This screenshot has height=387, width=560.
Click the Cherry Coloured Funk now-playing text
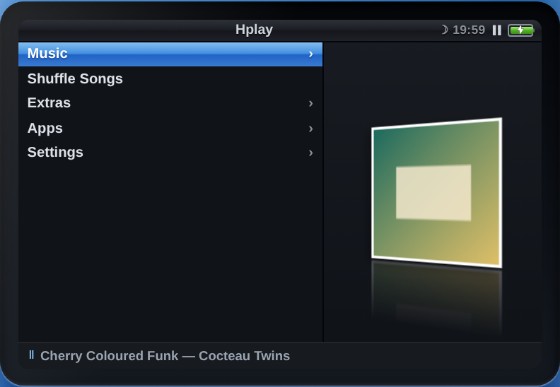[165, 356]
